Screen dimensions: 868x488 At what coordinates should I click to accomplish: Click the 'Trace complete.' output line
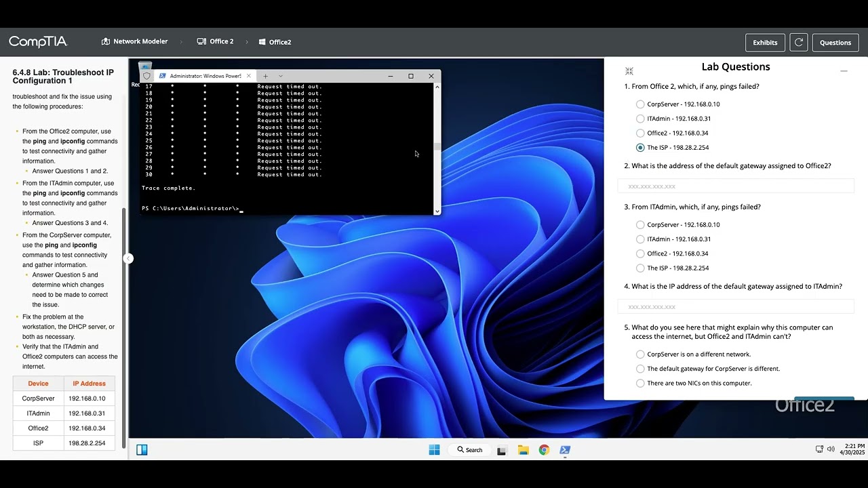coord(168,188)
